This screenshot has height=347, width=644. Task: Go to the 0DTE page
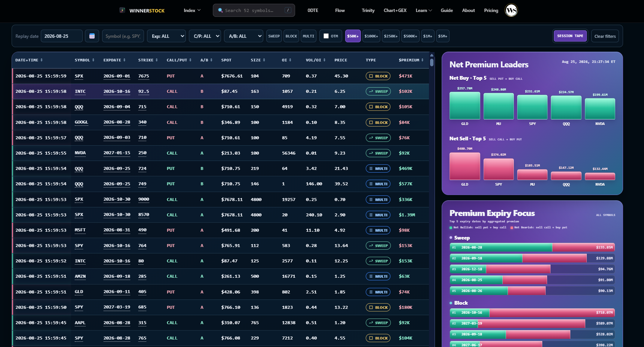tap(313, 10)
